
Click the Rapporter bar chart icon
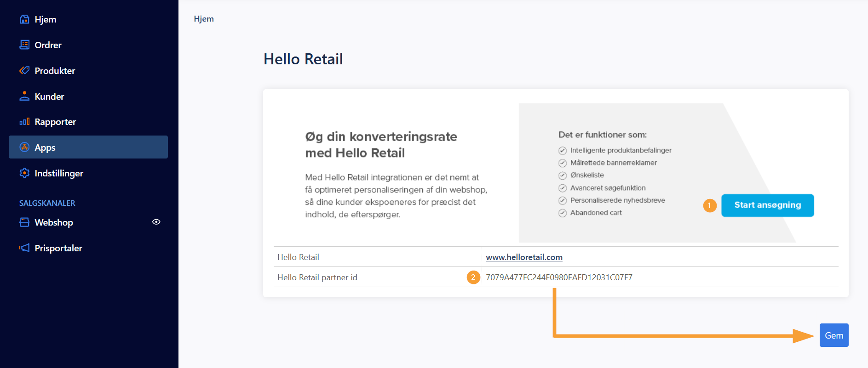click(24, 122)
